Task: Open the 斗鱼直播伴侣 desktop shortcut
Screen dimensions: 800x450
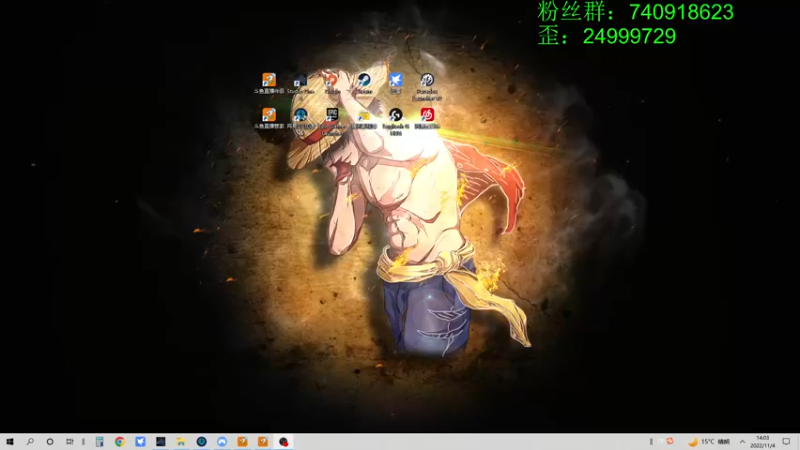Action: (269, 83)
